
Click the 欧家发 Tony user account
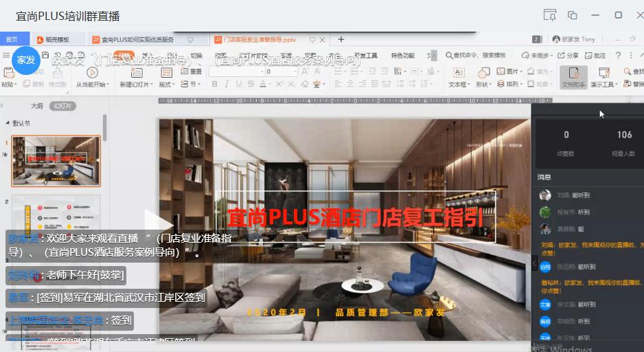click(x=573, y=39)
